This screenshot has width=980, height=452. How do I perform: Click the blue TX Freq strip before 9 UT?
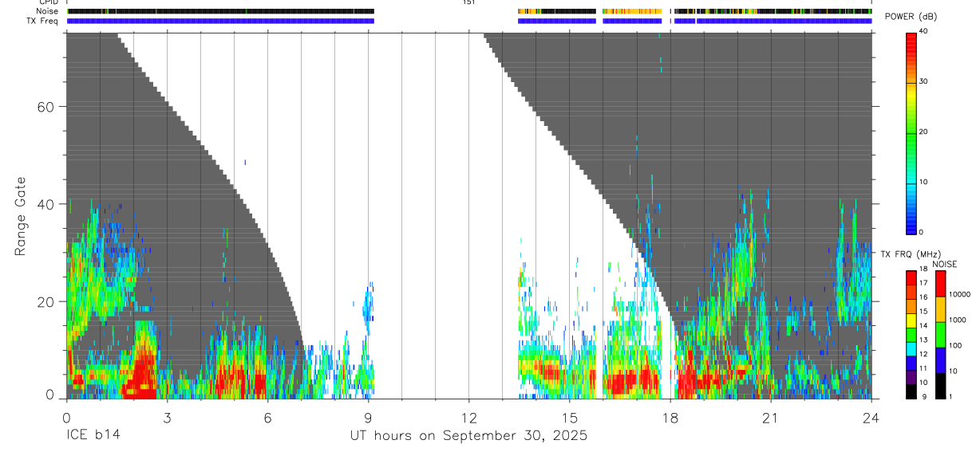(220, 21)
